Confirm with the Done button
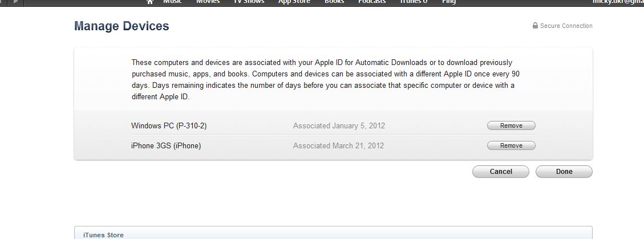644x239 pixels. click(x=564, y=172)
